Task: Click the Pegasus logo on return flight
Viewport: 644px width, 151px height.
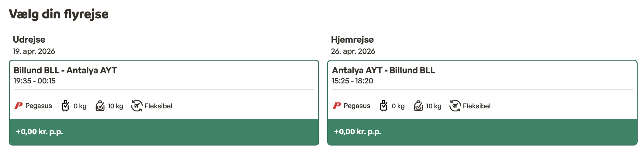Action: pos(337,106)
